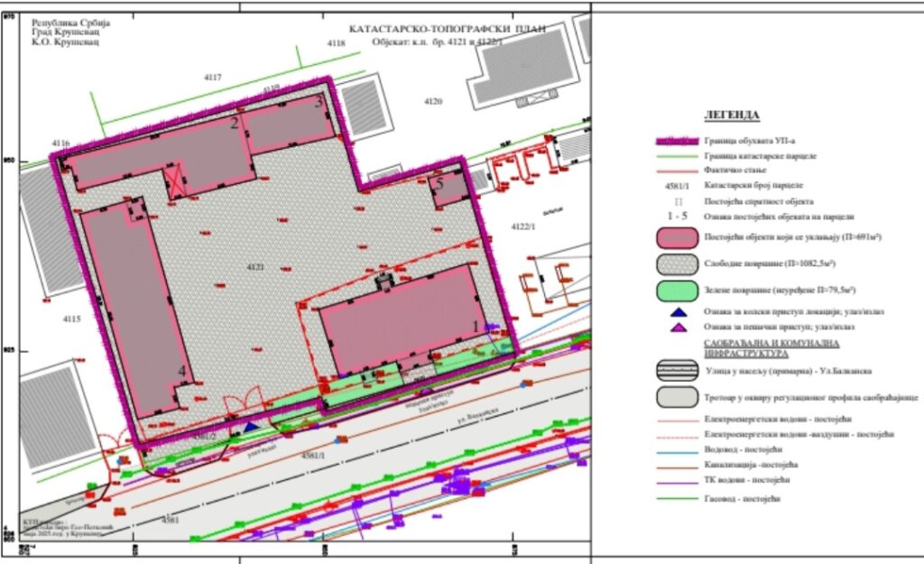Screen dimensions: 924x564
Task: Click the blue triangle entrance marker on the map
Action: pos(251,425)
